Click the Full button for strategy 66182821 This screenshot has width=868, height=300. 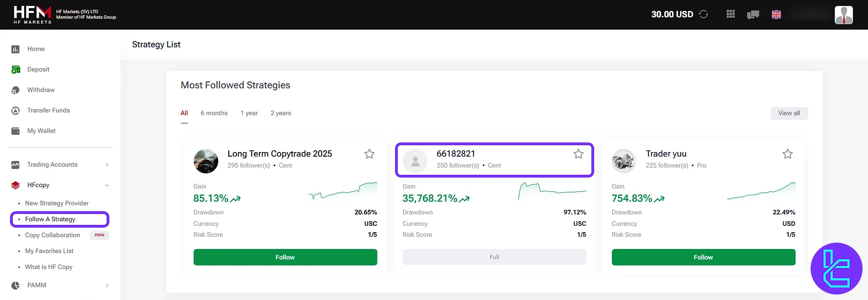coord(494,257)
